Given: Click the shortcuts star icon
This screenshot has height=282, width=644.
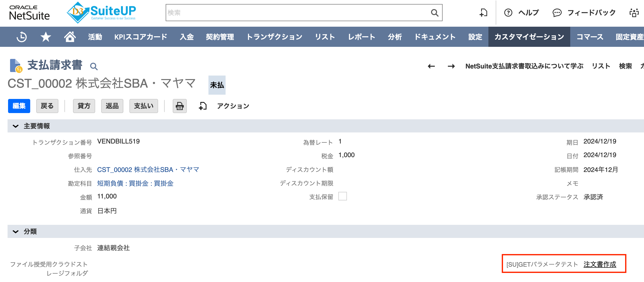Looking at the screenshot, I should (46, 37).
